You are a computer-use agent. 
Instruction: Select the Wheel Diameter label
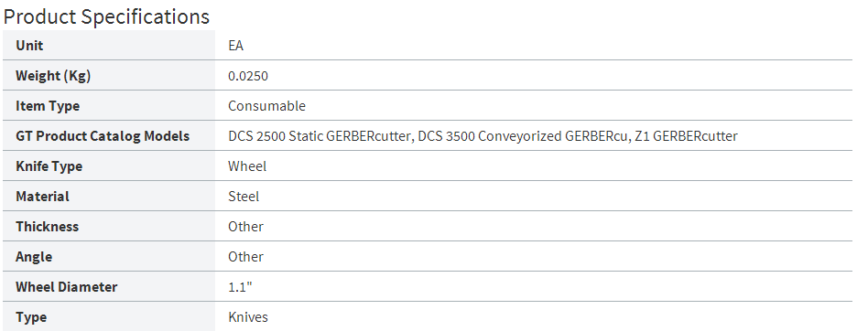click(x=67, y=287)
